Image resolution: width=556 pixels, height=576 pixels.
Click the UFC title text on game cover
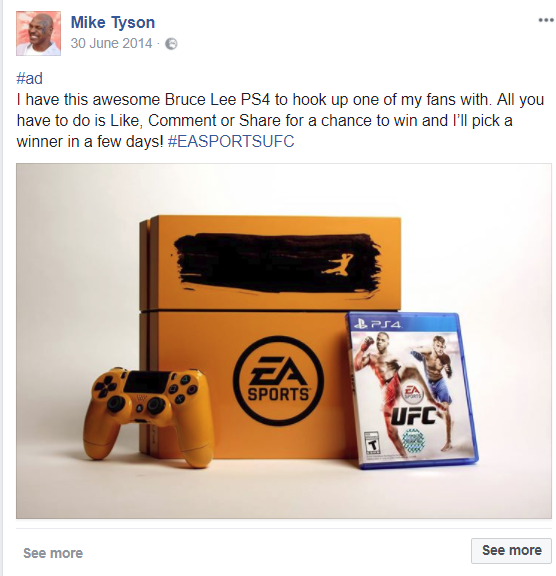pyautogui.click(x=413, y=416)
